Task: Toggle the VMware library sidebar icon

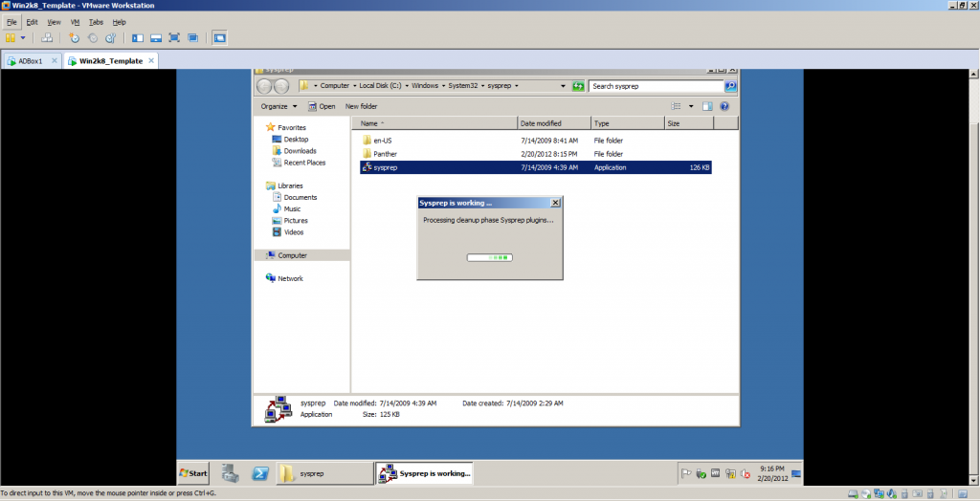Action: (x=138, y=38)
